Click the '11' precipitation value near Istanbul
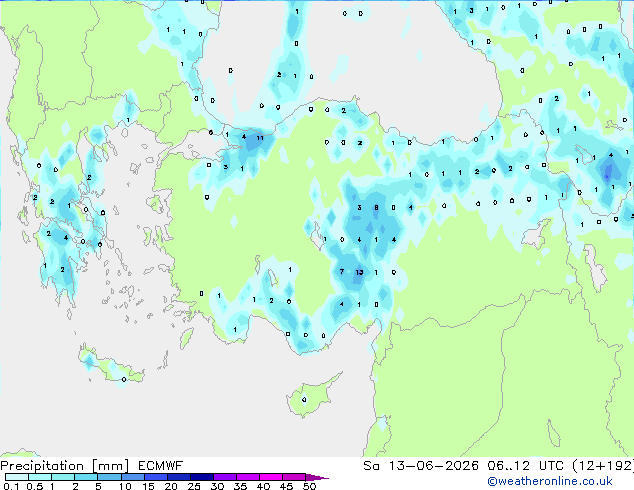The height and width of the screenshot is (490, 634). tap(260, 138)
